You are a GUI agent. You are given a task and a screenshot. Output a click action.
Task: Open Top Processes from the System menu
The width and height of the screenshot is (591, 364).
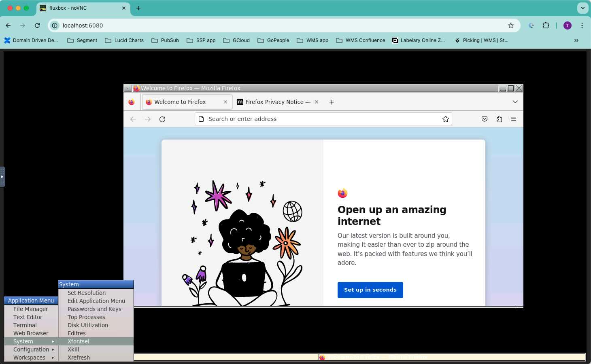coord(96,317)
